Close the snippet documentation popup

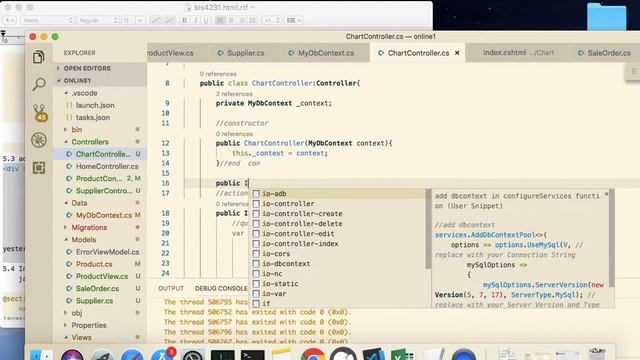pyautogui.click(x=606, y=195)
